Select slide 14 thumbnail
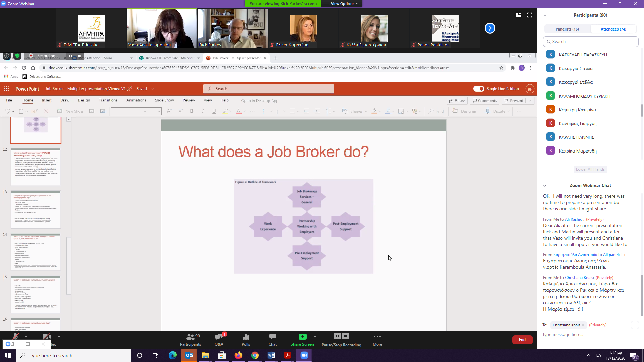644x362 pixels. (36, 252)
